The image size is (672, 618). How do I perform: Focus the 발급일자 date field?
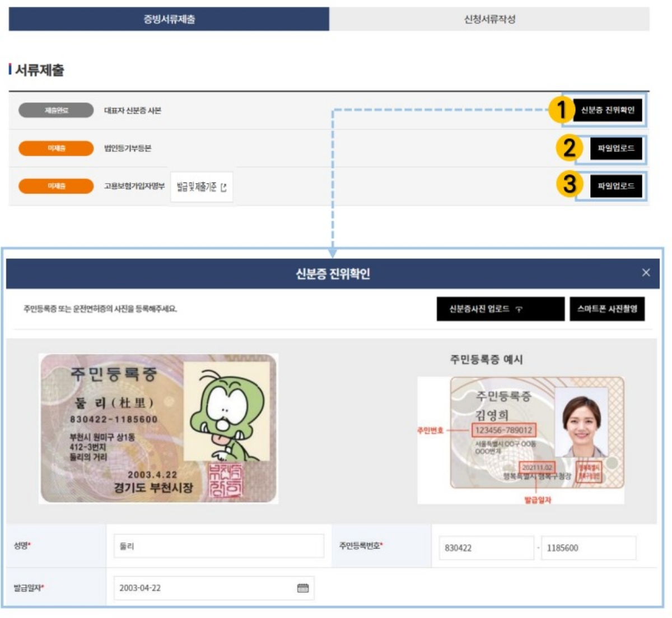[214, 588]
